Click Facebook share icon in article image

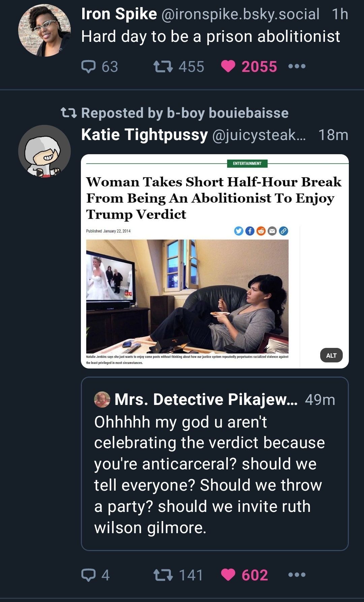pos(250,231)
